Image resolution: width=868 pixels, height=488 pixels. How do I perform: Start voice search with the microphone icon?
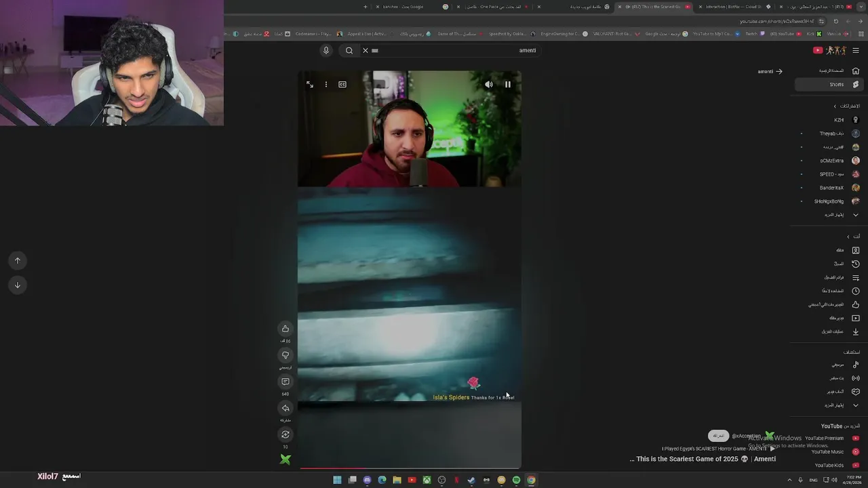click(x=326, y=50)
